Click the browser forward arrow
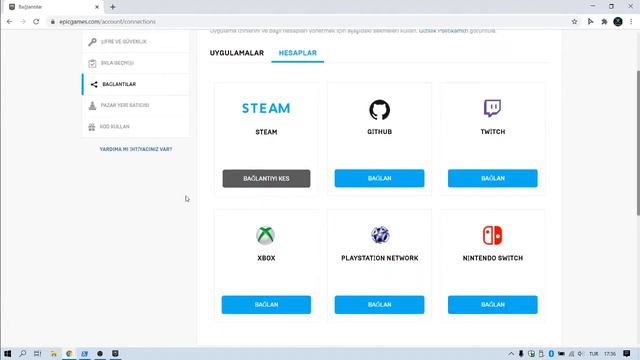Image resolution: width=640 pixels, height=360 pixels. pyautogui.click(x=23, y=22)
